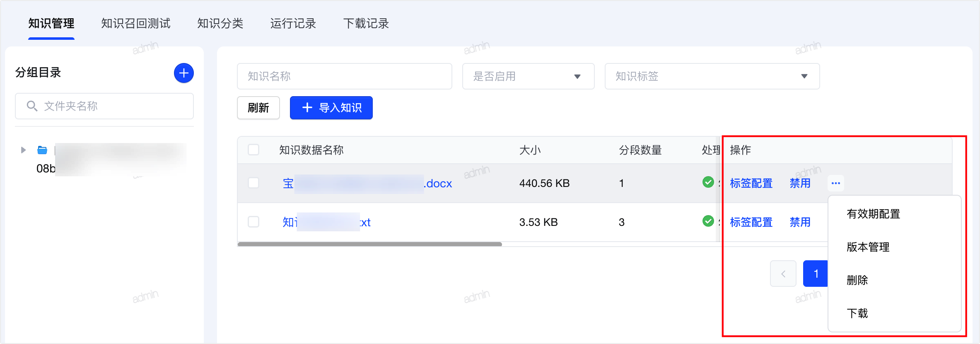Click the 440.56 KB size cell

tap(544, 183)
